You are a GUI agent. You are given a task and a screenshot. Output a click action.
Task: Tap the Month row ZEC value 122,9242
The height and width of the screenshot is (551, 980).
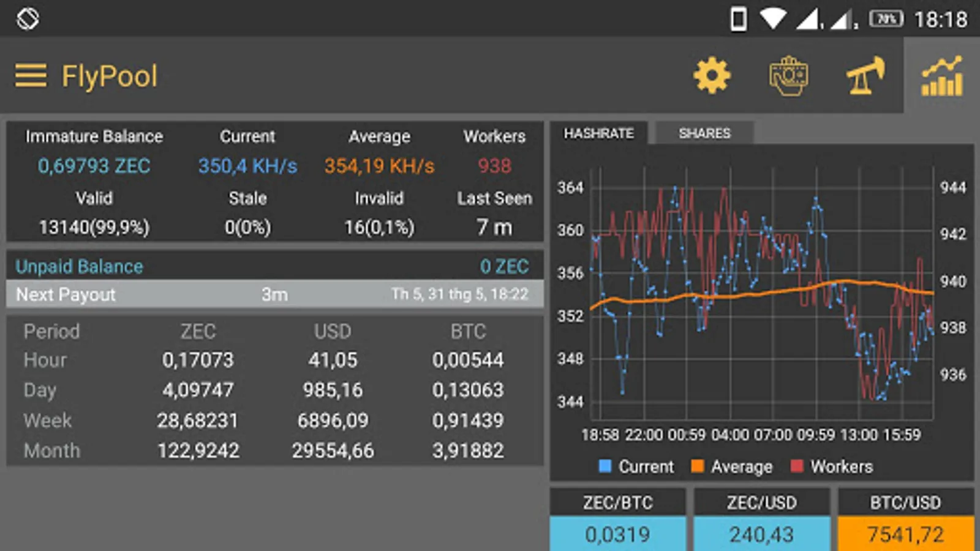click(x=198, y=451)
